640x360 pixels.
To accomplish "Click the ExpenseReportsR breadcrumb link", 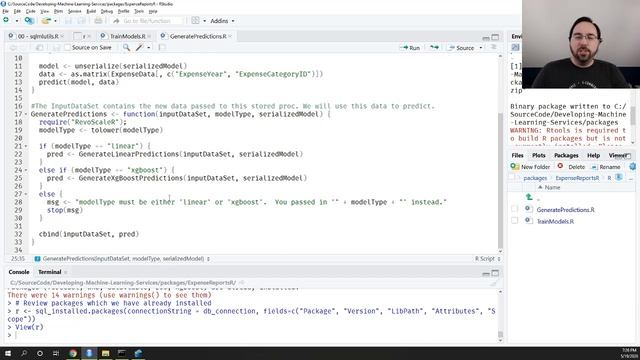I will pos(577,178).
